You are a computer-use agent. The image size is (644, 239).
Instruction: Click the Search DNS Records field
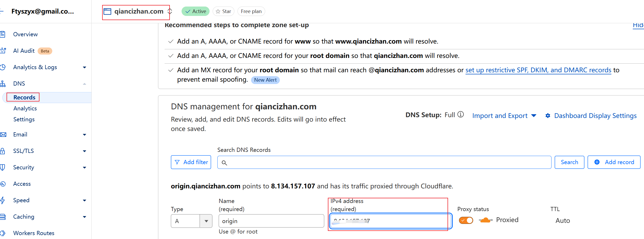(x=384, y=162)
